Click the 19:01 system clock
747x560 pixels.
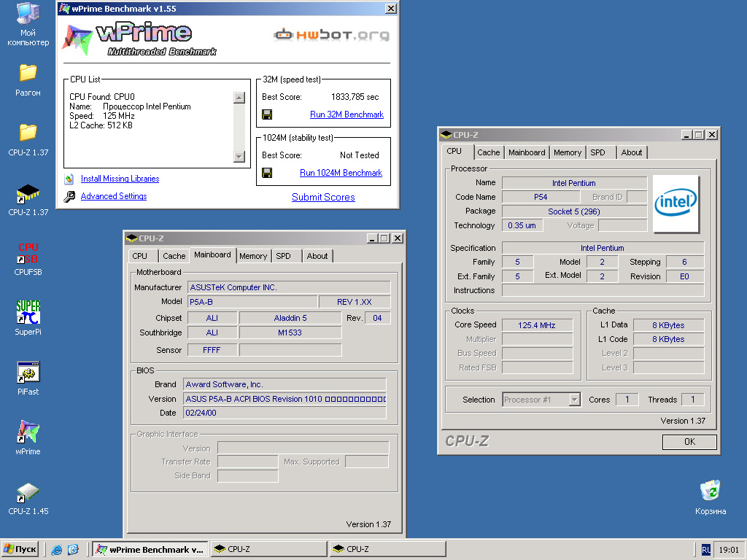(729, 550)
